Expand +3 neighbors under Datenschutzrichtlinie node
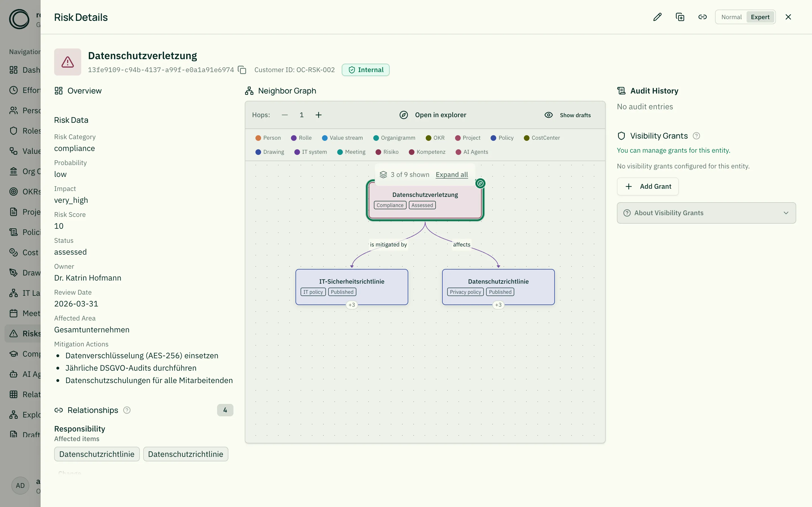This screenshot has height=507, width=812. (498, 305)
